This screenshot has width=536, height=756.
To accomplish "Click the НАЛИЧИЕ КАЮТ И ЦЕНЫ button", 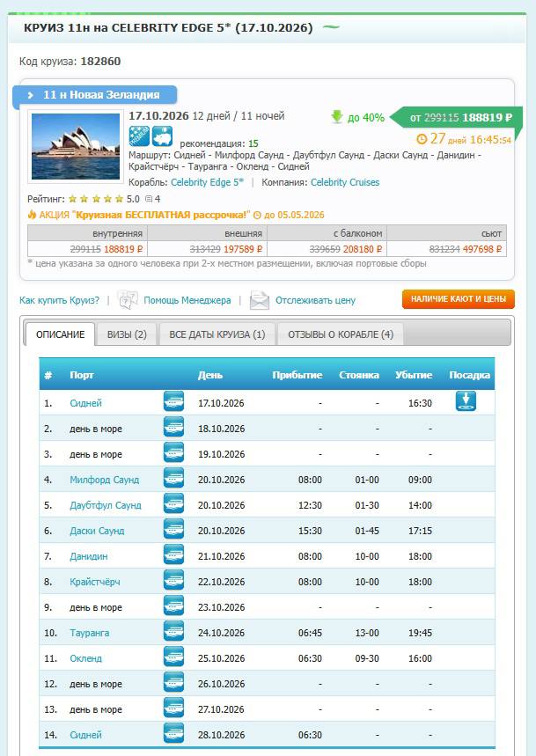I will tap(459, 299).
